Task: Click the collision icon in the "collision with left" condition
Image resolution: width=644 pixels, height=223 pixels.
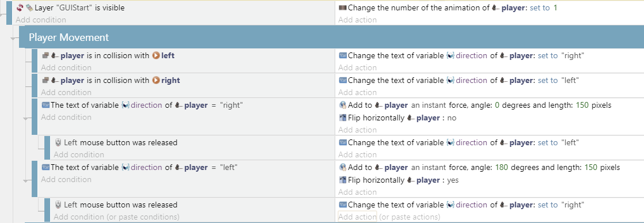Action: 46,55
